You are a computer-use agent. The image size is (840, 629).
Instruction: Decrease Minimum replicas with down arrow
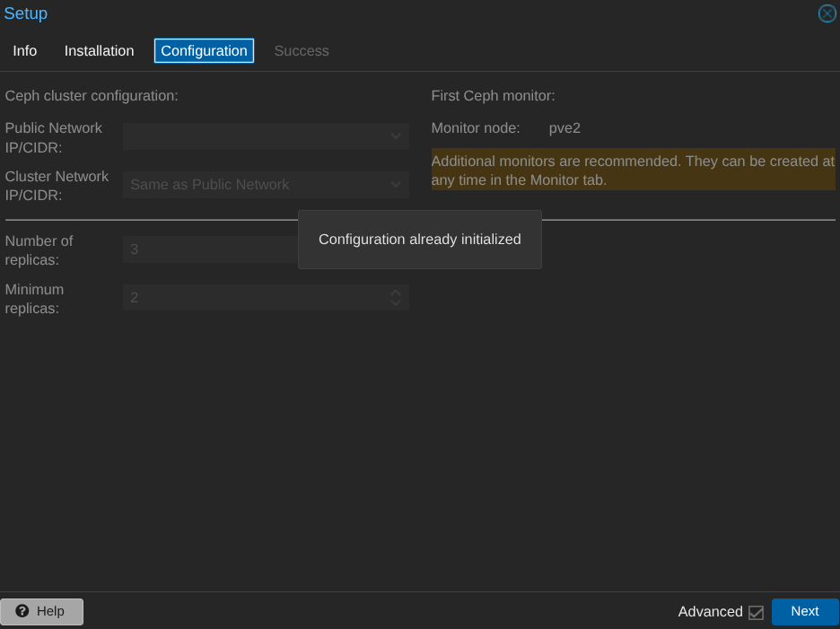tap(396, 303)
